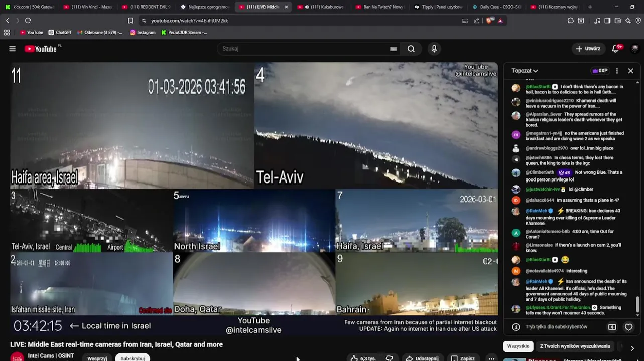Open chat info icon beside input
The image size is (644, 361).
tap(516, 327)
